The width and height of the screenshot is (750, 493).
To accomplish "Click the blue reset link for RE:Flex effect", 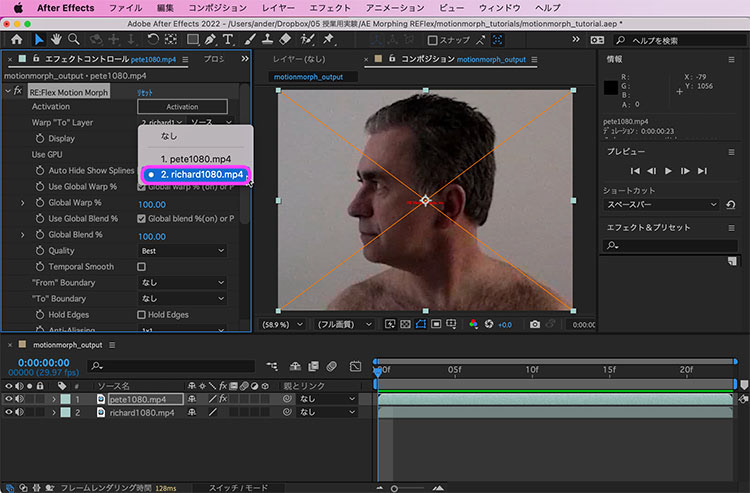I will (144, 93).
